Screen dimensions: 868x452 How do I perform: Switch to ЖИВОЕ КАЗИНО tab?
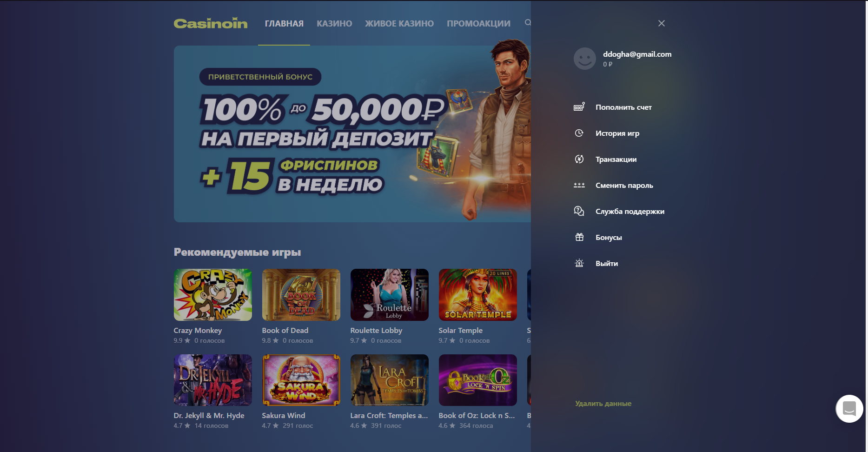pos(399,23)
